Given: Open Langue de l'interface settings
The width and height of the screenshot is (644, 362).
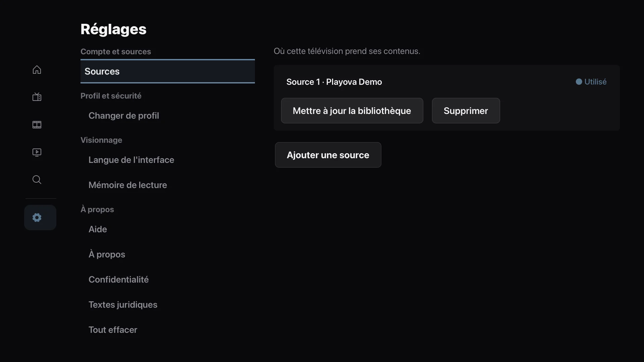Looking at the screenshot, I should (x=168, y=160).
